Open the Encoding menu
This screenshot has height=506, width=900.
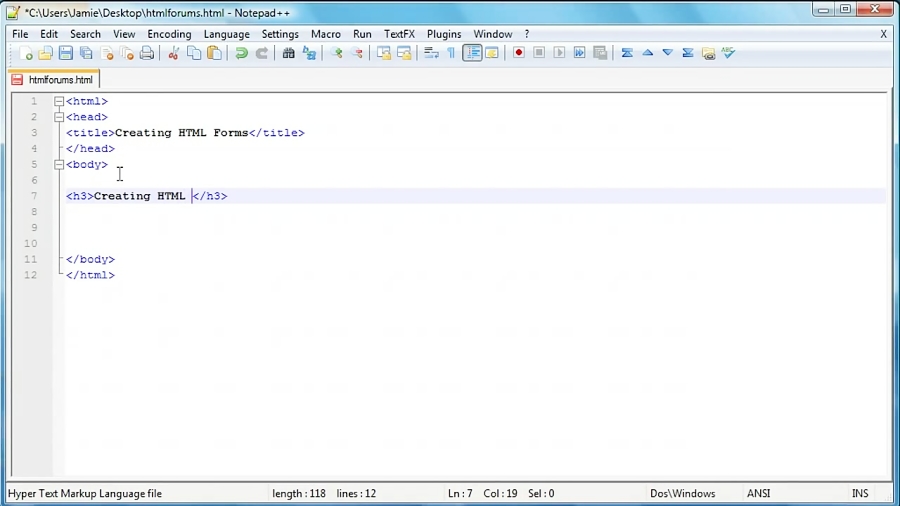[169, 34]
